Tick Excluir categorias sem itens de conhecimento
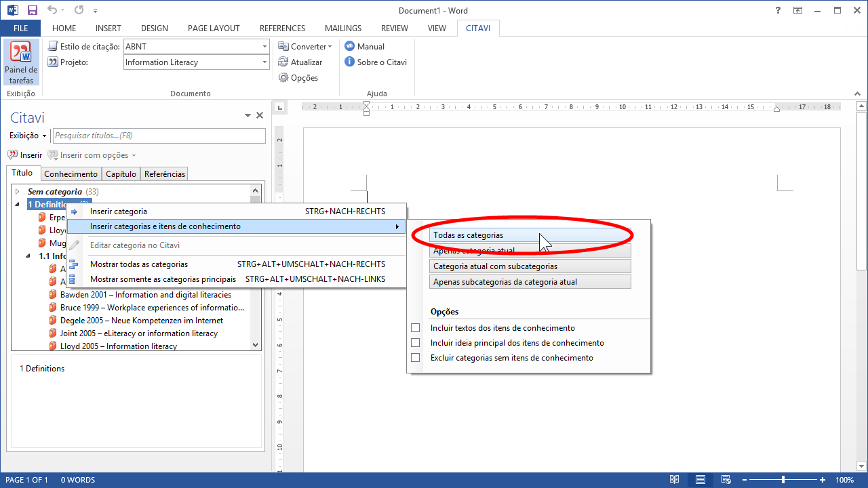This screenshot has height=488, width=868. coord(416,358)
